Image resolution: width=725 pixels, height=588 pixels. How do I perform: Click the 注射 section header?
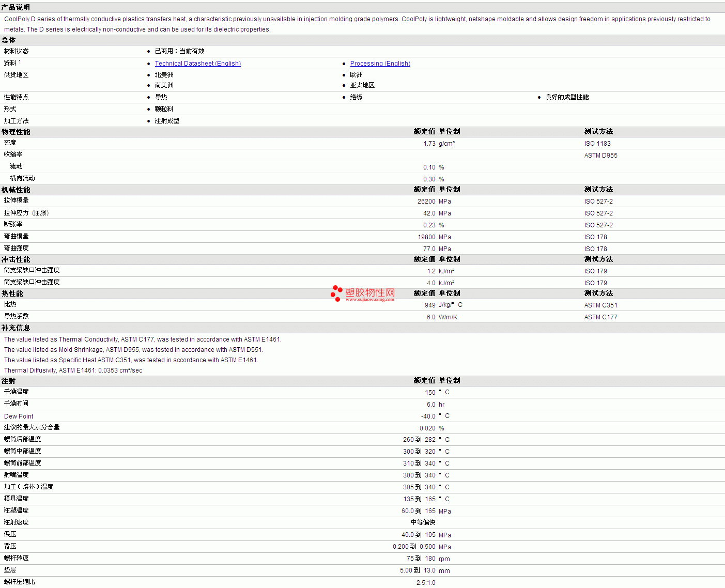click(9, 381)
